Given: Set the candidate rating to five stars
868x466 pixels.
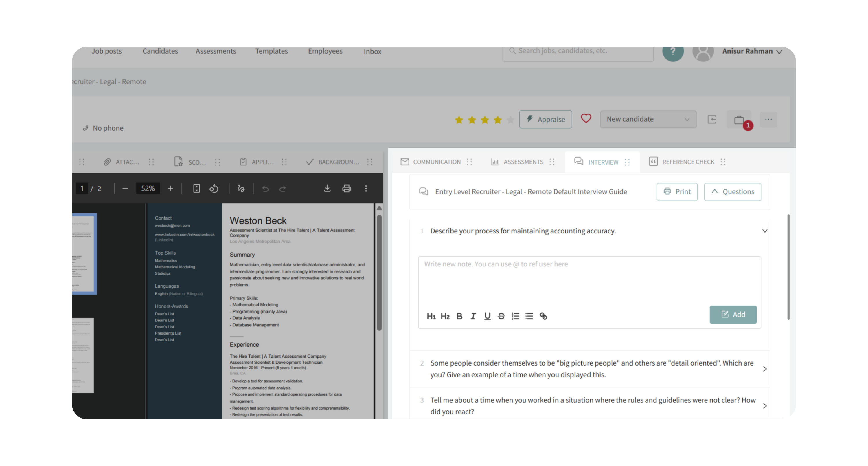Looking at the screenshot, I should tap(510, 120).
